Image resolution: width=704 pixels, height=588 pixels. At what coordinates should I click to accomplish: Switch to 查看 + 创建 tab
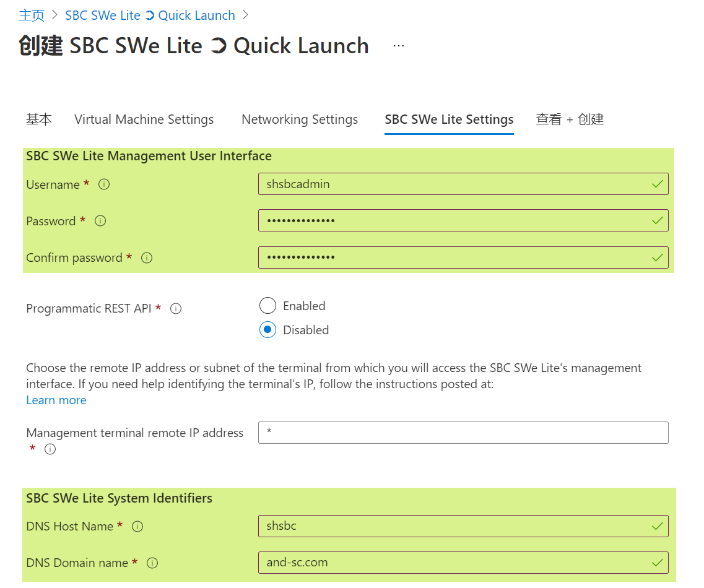tap(570, 119)
